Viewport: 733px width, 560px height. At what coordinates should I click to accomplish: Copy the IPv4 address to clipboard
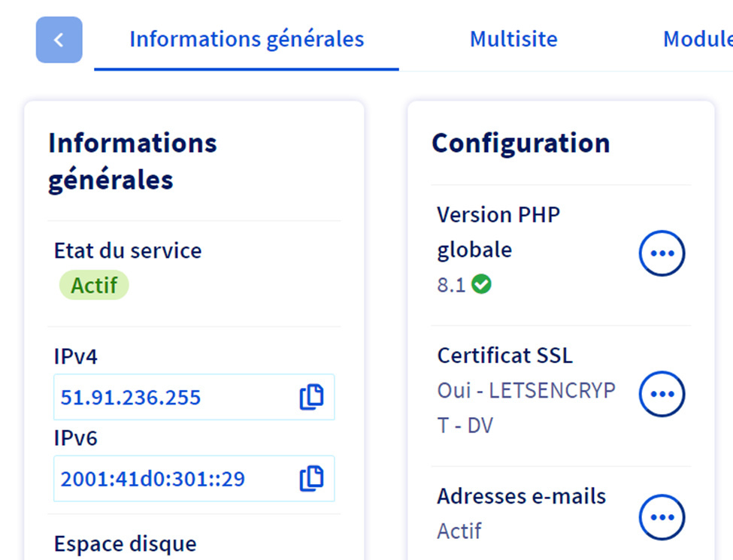[311, 397]
